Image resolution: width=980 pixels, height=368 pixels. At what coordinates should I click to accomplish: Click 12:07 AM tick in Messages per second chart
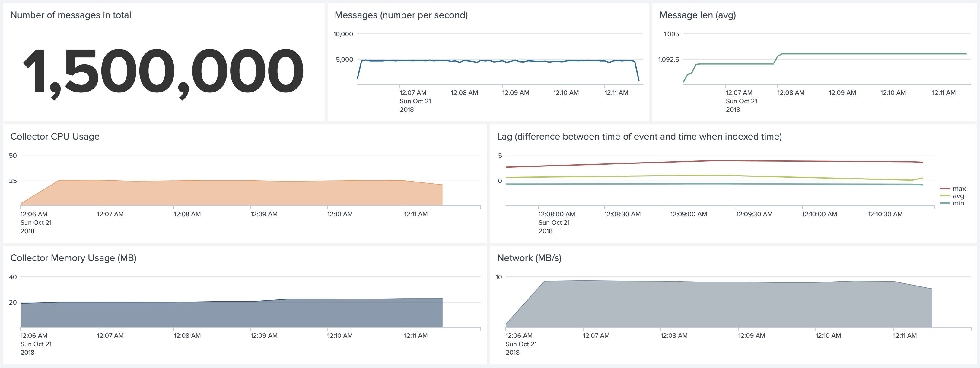pos(413,92)
